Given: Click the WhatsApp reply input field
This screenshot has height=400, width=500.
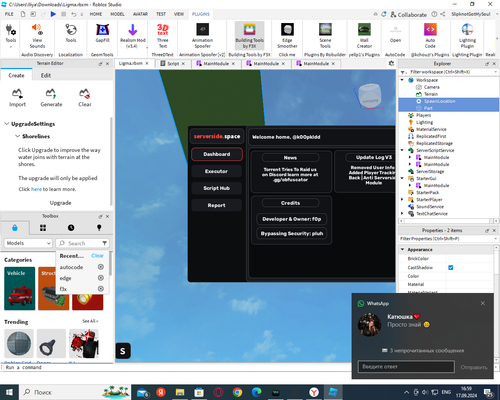Looking at the screenshot, I should [406, 367].
